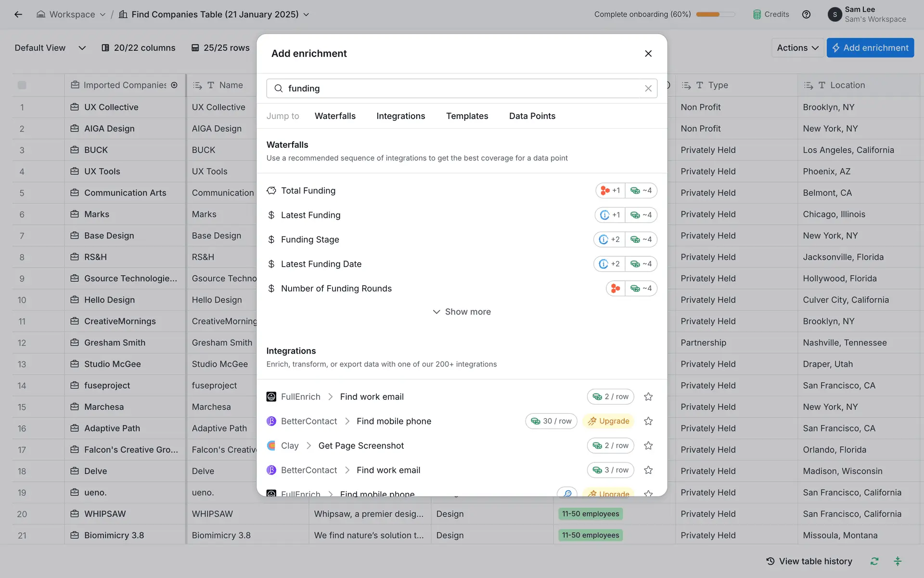
Task: Click the refresh icon near table history
Action: [x=874, y=561]
